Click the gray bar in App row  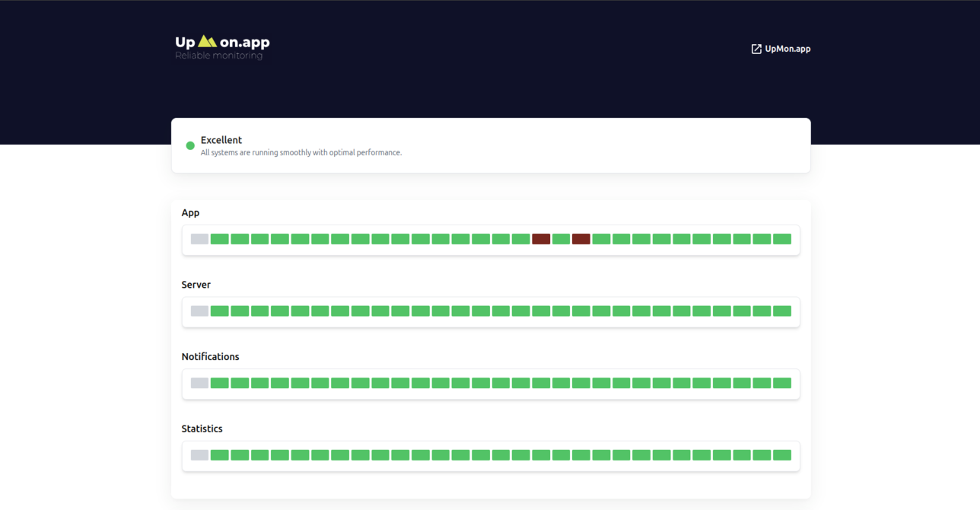[x=199, y=239]
